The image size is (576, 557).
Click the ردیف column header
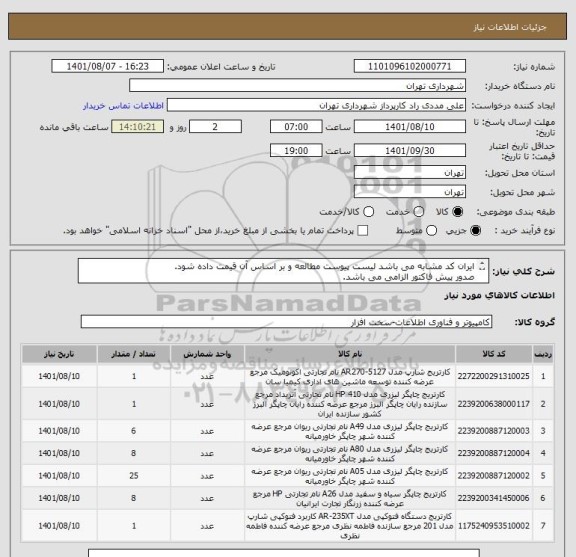(x=543, y=354)
